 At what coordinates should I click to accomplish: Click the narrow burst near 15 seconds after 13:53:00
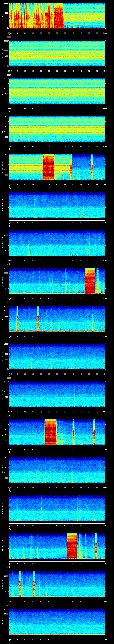[x=34, y=584]
